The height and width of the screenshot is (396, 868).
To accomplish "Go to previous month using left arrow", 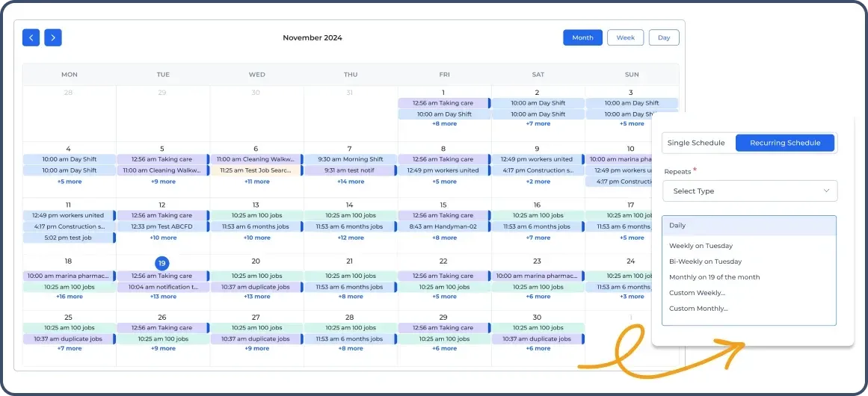I will [31, 37].
